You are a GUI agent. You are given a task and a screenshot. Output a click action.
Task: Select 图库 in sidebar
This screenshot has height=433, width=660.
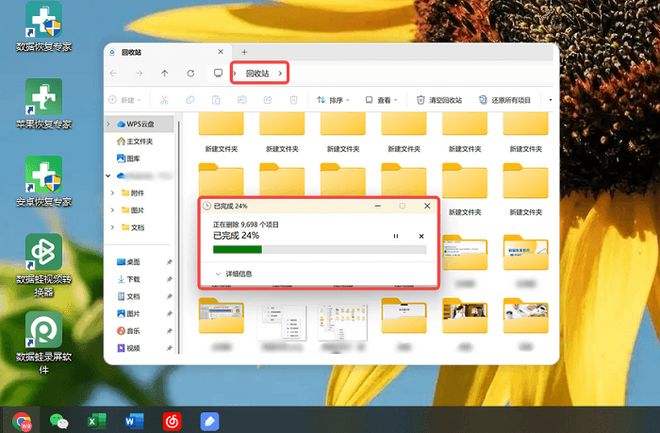point(128,158)
